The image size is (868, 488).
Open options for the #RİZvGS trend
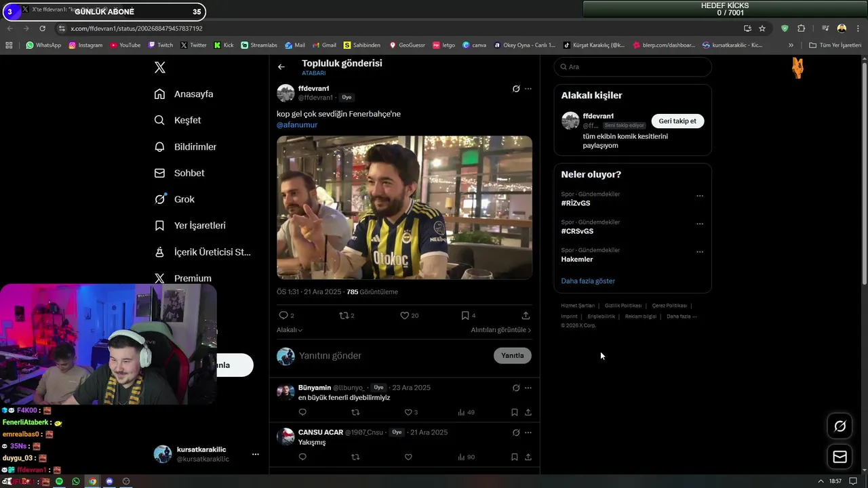(700, 196)
